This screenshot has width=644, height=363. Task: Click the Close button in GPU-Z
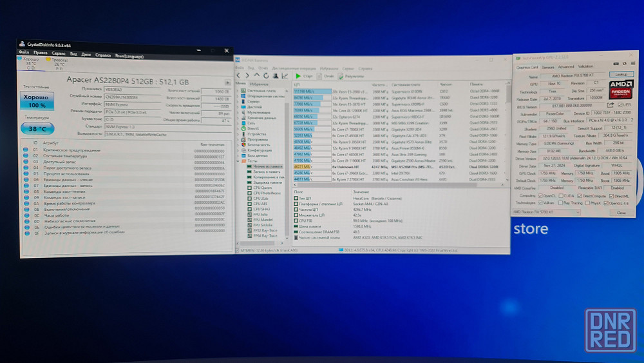[621, 213]
